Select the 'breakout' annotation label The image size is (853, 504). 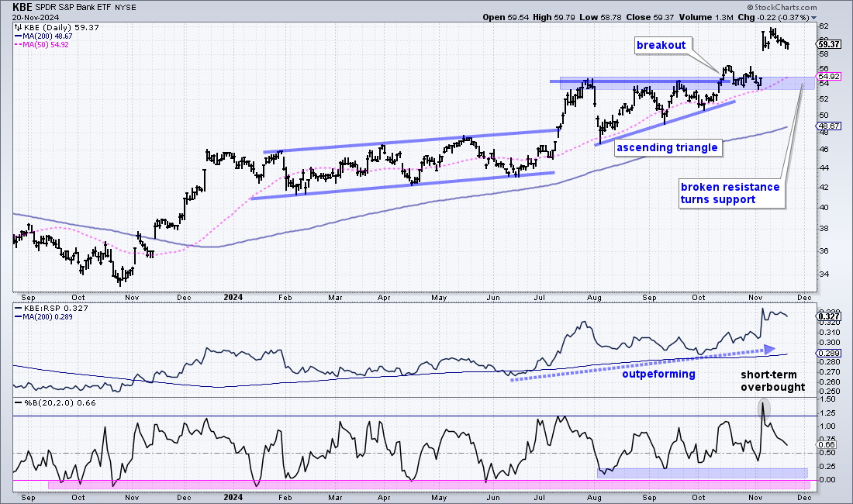pyautogui.click(x=661, y=45)
